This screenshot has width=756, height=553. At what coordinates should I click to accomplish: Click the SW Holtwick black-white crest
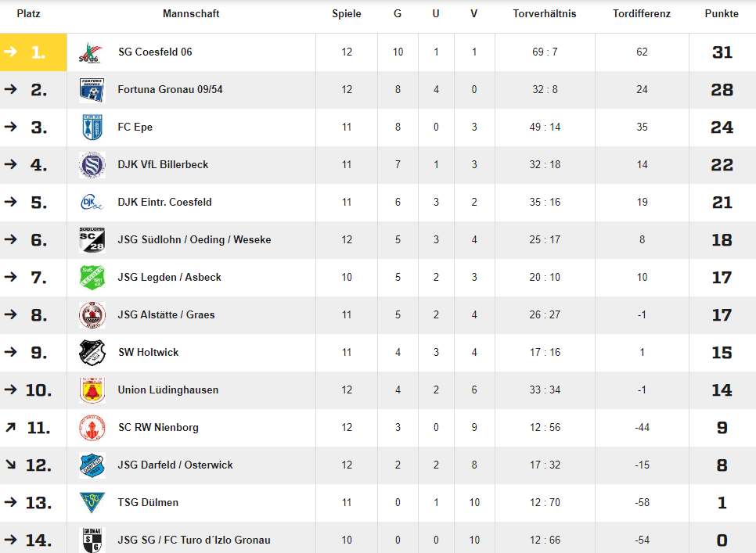click(x=92, y=353)
